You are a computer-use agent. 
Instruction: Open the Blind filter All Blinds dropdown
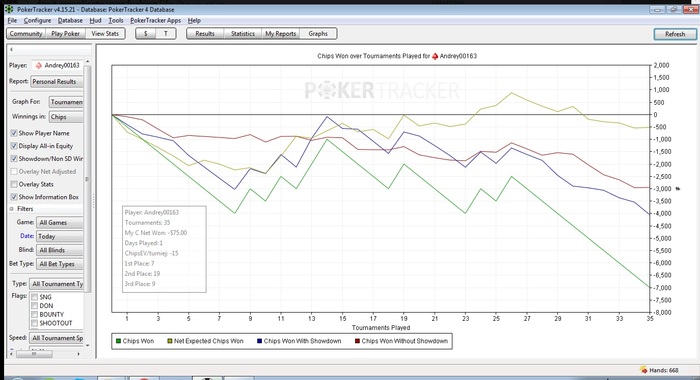click(60, 250)
